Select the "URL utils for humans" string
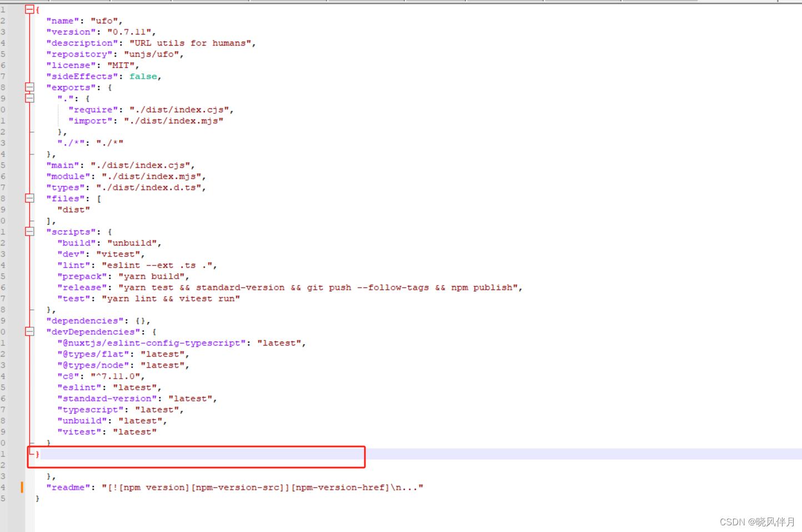 pyautogui.click(x=191, y=43)
